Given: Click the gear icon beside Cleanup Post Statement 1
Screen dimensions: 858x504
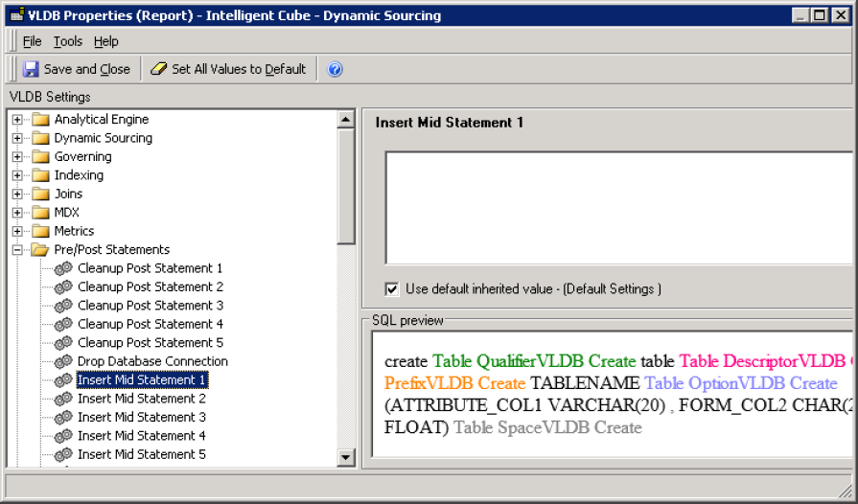Looking at the screenshot, I should click(x=63, y=268).
